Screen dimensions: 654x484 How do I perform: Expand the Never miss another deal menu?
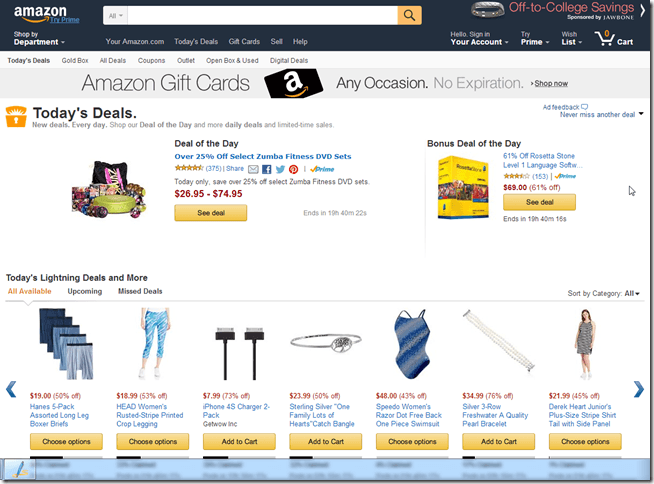coord(601,114)
